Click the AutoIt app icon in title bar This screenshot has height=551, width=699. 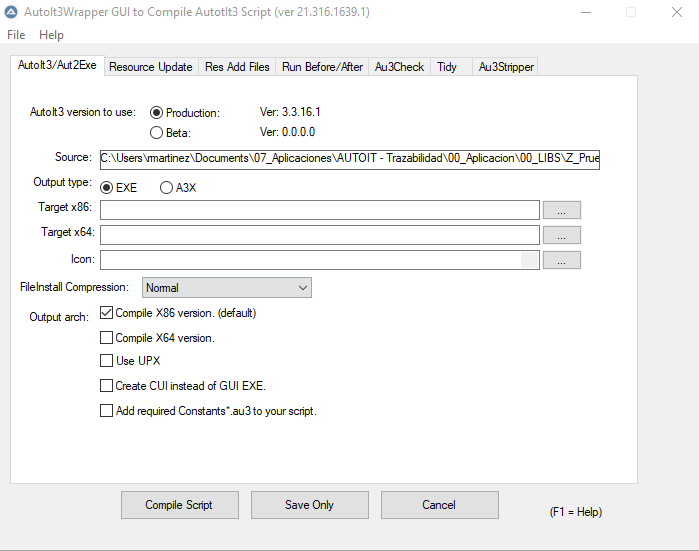tap(11, 12)
